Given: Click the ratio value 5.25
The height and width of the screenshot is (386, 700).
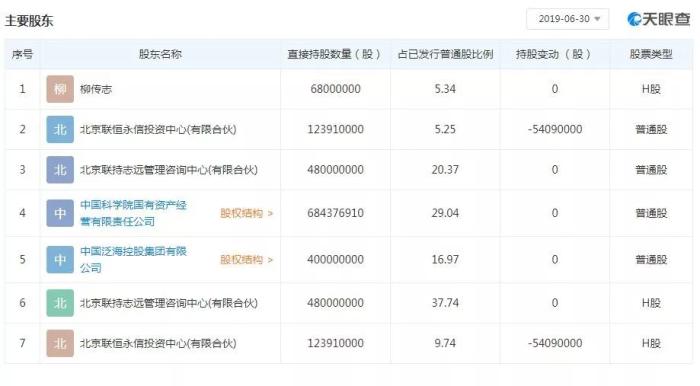Looking at the screenshot, I should 445,129.
